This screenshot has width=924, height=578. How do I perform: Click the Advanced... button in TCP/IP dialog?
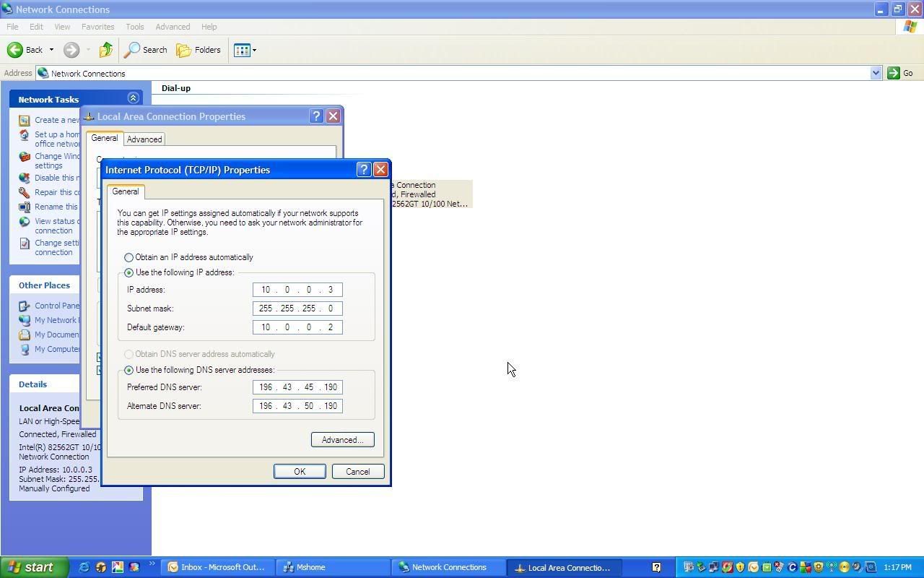pyautogui.click(x=342, y=440)
